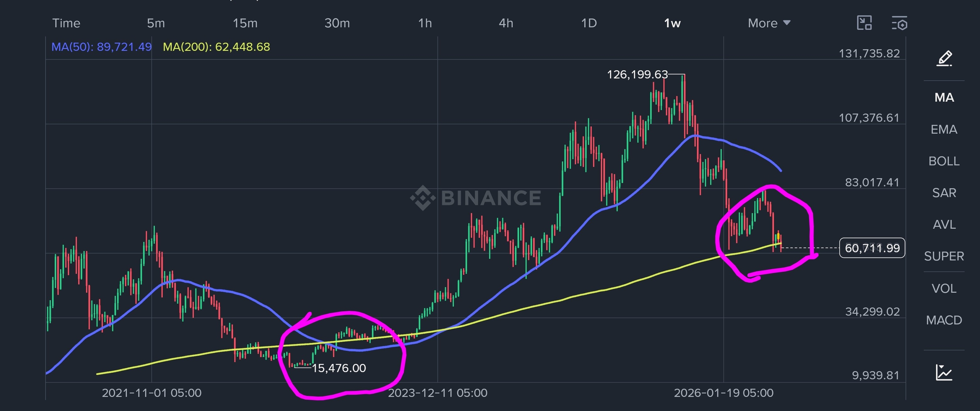Tap the 126,199.63 high price label
The width and height of the screenshot is (980, 411).
637,74
